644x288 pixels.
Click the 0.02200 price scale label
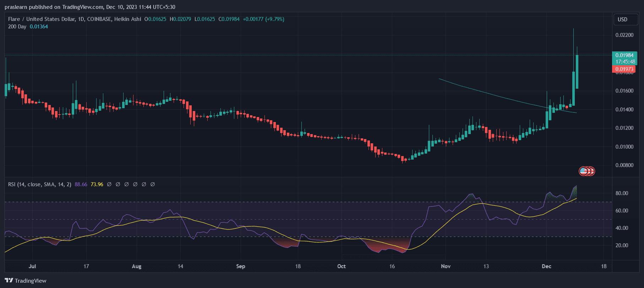(624, 35)
